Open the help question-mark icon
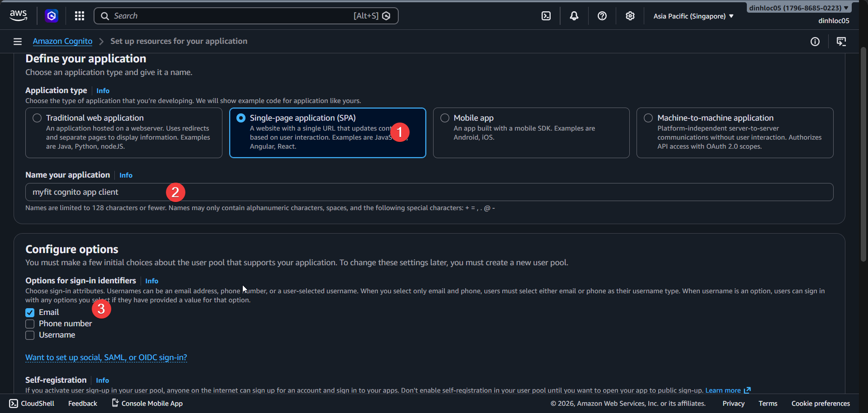Image resolution: width=868 pixels, height=413 pixels. pos(602,16)
